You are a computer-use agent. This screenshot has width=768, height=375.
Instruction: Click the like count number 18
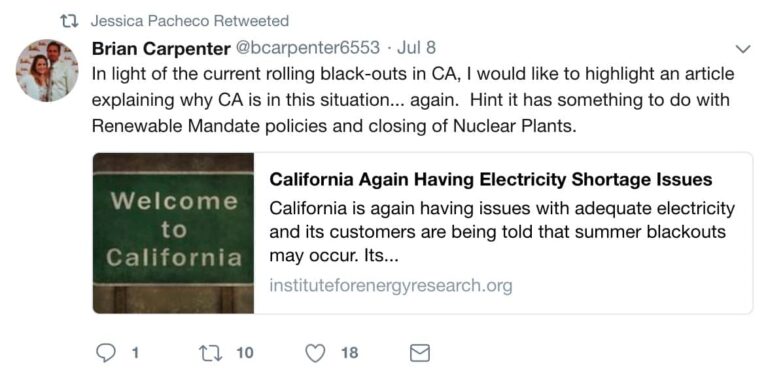(x=350, y=353)
